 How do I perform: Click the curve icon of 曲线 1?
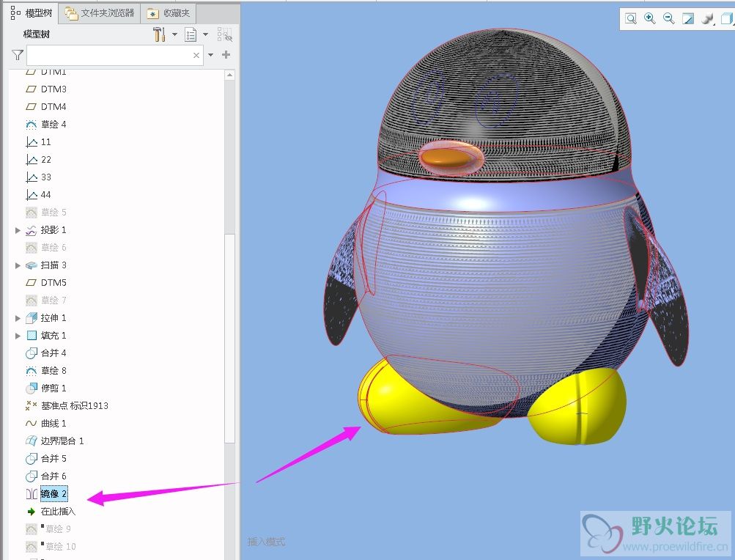tap(31, 423)
